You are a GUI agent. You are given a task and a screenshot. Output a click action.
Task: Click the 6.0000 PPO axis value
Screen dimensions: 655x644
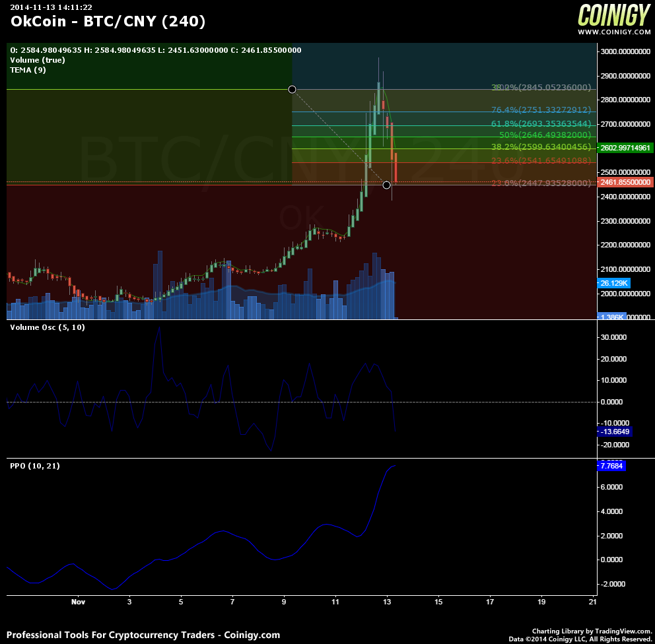tap(611, 487)
